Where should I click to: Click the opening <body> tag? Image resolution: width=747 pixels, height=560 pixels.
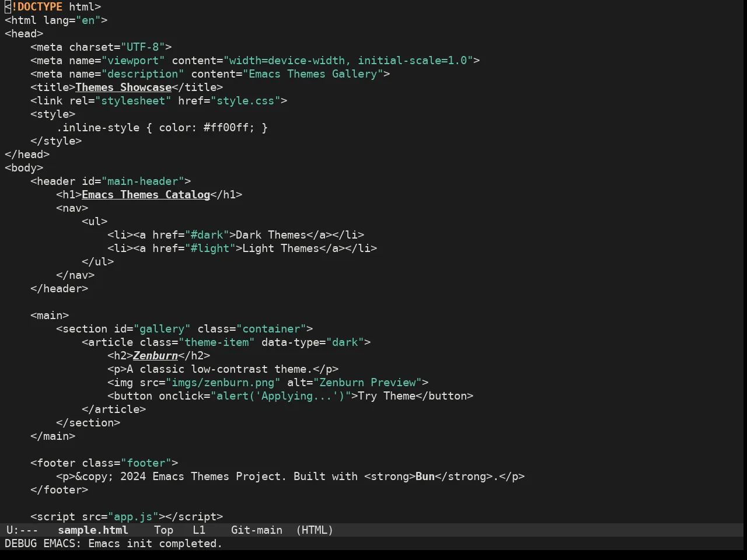coord(24,168)
